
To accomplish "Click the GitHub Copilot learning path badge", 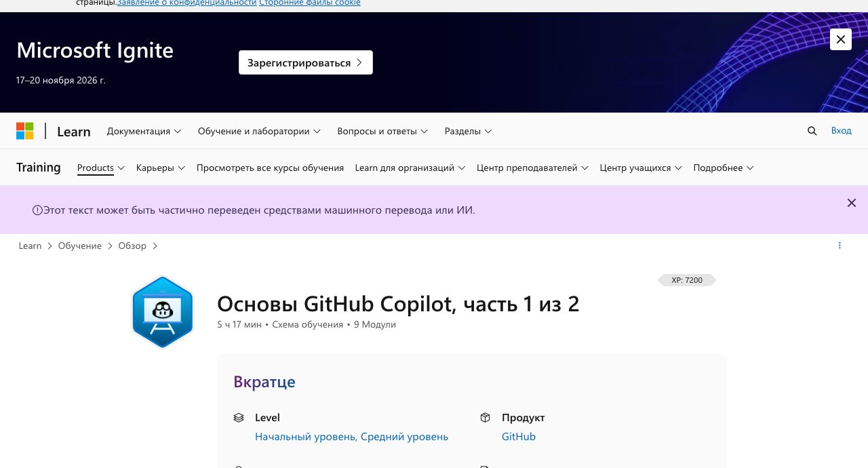I will (x=163, y=313).
